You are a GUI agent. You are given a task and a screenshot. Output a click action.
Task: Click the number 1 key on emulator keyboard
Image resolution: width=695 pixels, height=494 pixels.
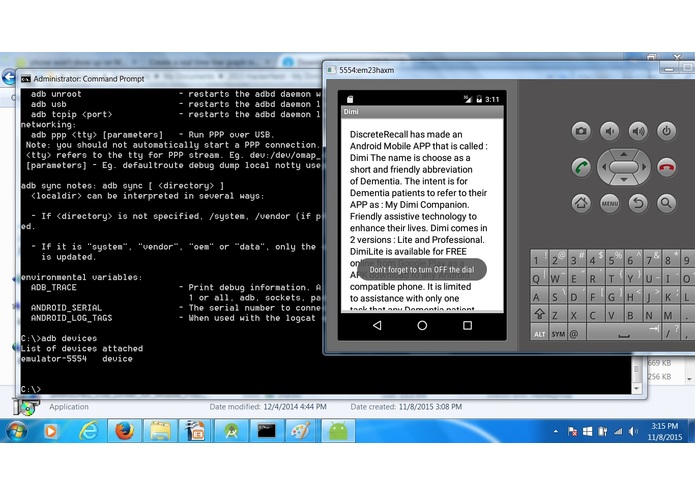pyautogui.click(x=538, y=259)
